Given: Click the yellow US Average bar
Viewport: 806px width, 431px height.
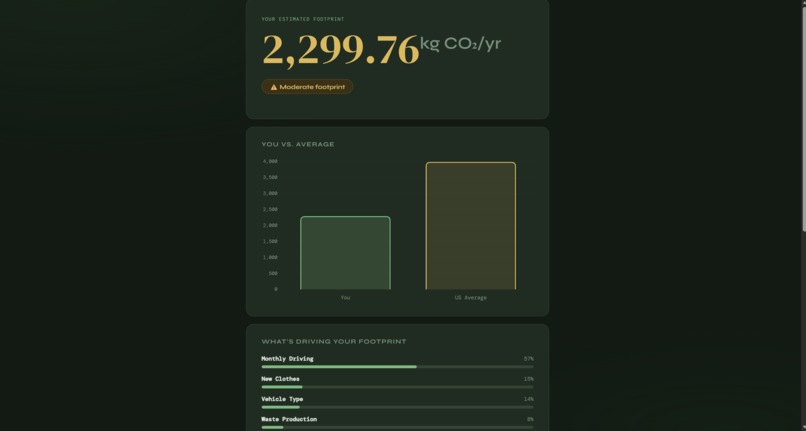Looking at the screenshot, I should click(470, 226).
